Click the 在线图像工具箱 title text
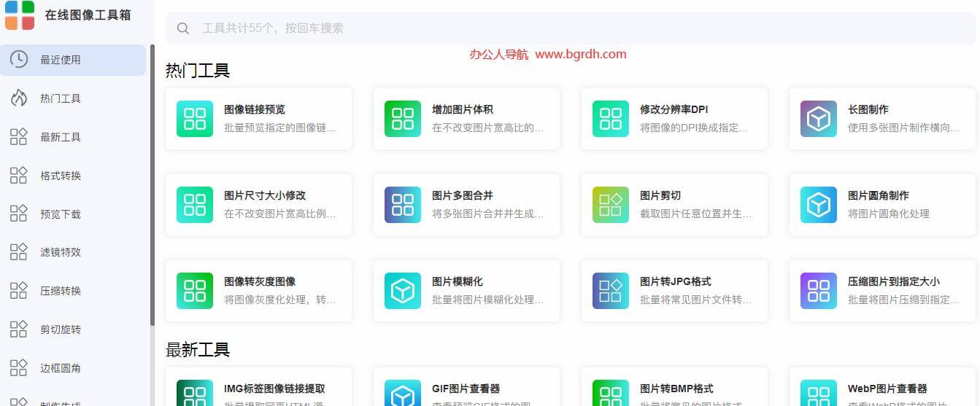The height and width of the screenshot is (406, 980). 88,15
